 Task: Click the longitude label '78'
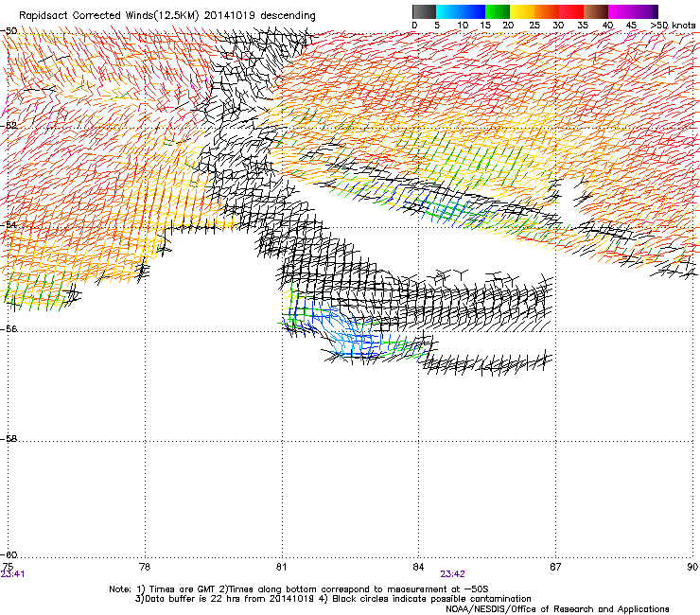click(x=145, y=567)
